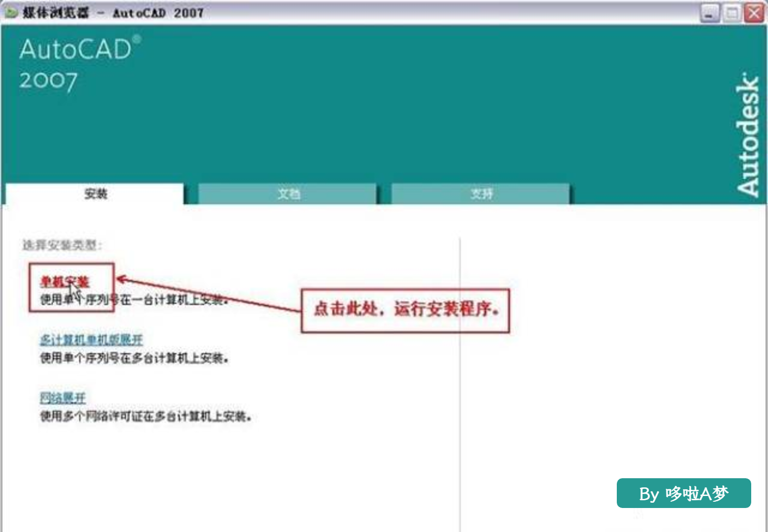768x532 pixels.
Task: Start the 单机安装 installation link
Action: point(65,281)
